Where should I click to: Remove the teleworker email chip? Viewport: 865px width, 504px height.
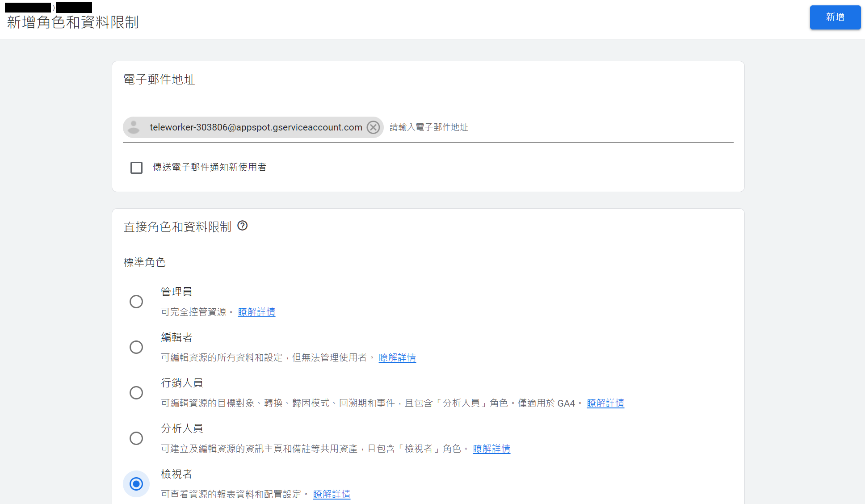373,127
